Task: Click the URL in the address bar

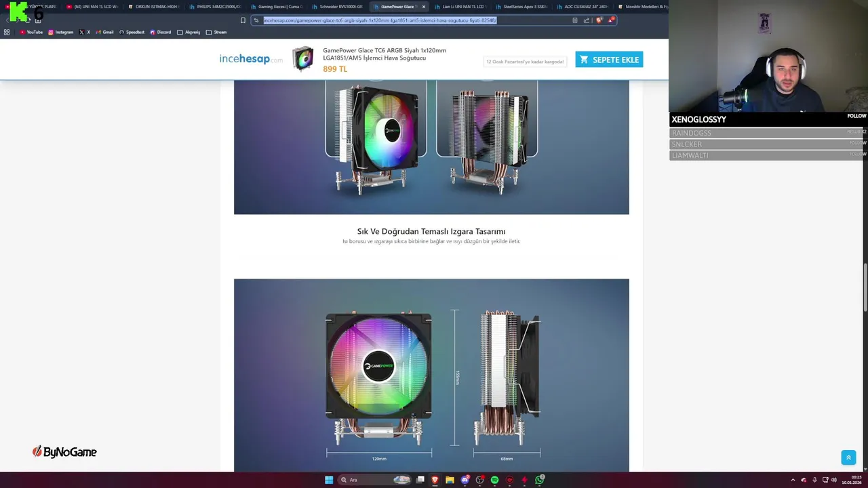Action: (380, 20)
